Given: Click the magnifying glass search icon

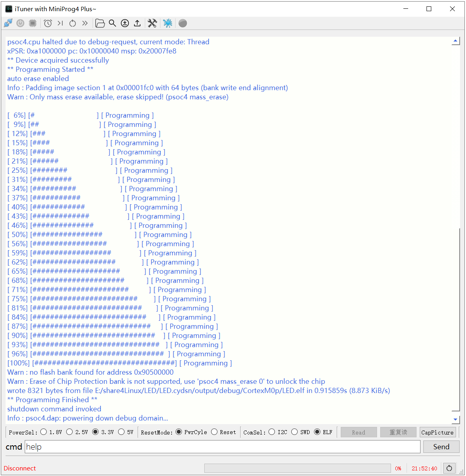Looking at the screenshot, I should point(113,23).
